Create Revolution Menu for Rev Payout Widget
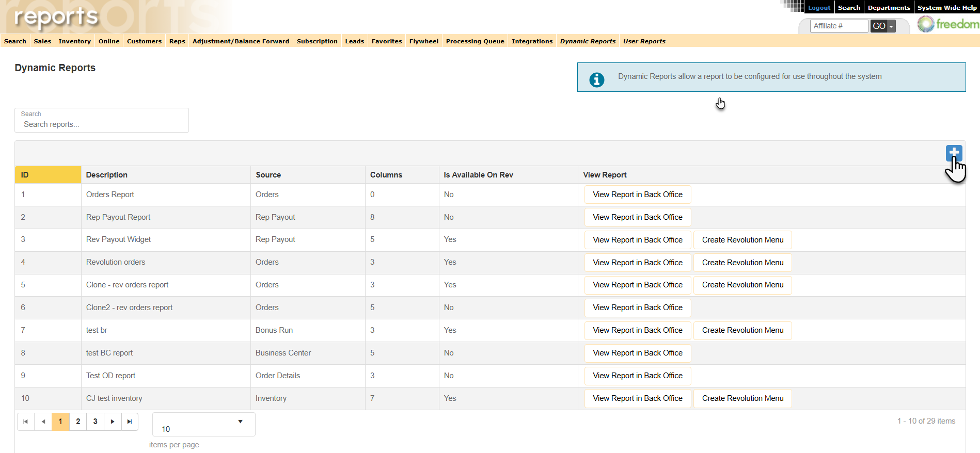The height and width of the screenshot is (453, 980). [x=742, y=240]
